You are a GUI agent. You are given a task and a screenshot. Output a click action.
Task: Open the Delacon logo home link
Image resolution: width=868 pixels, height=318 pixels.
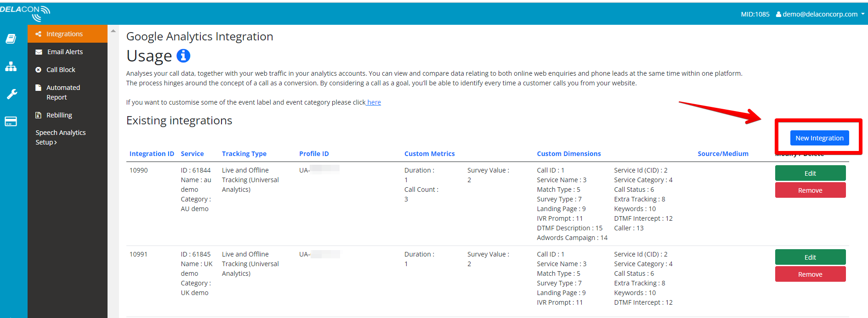click(25, 13)
